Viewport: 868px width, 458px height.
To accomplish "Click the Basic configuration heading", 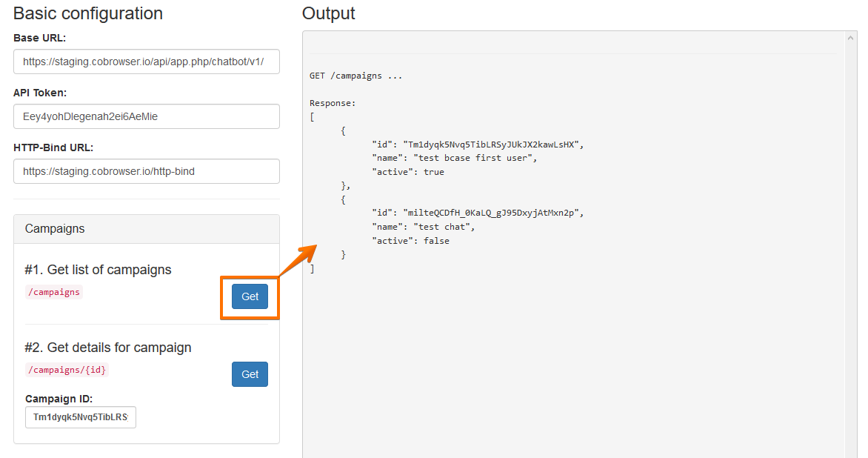I will click(87, 13).
